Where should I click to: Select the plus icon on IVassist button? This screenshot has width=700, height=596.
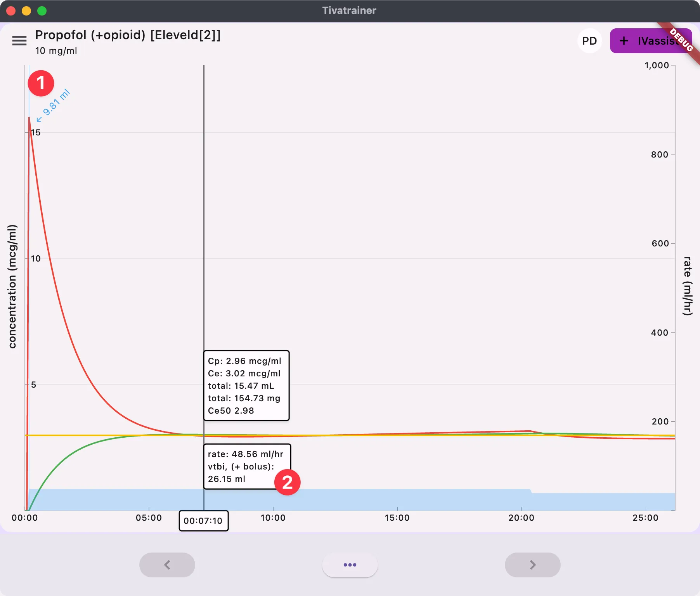click(x=624, y=40)
